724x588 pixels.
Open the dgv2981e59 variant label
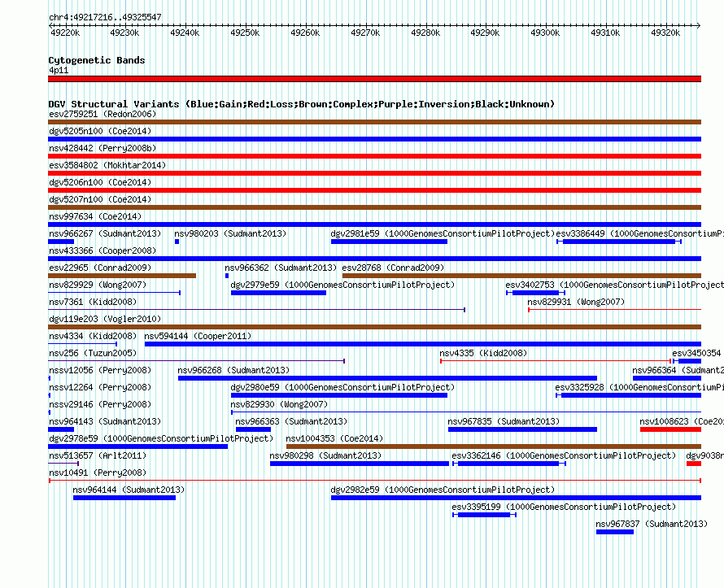click(x=443, y=233)
